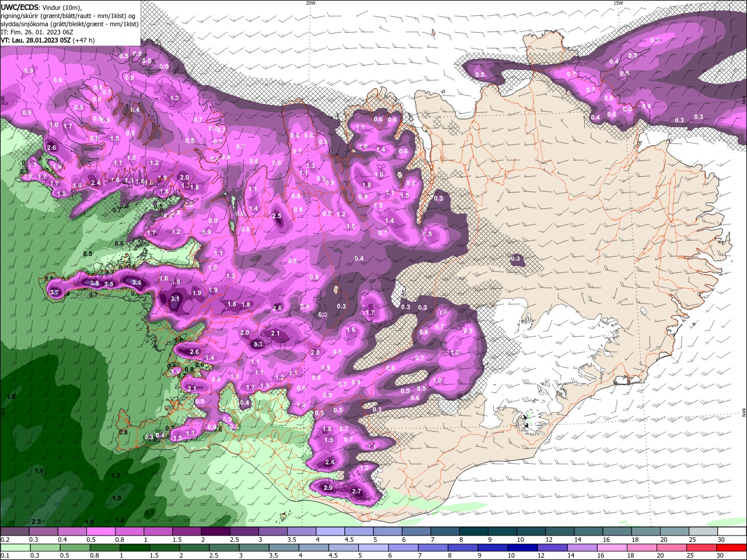Screen dimensions: 747x560
Task: Select the pale green 0.1–0.3 rain swatch
Action: point(15,548)
